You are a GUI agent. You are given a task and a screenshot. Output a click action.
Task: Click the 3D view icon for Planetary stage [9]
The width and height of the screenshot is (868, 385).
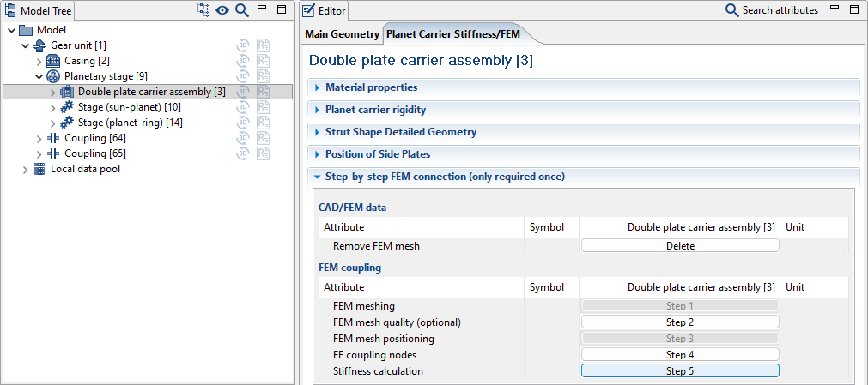tap(243, 76)
